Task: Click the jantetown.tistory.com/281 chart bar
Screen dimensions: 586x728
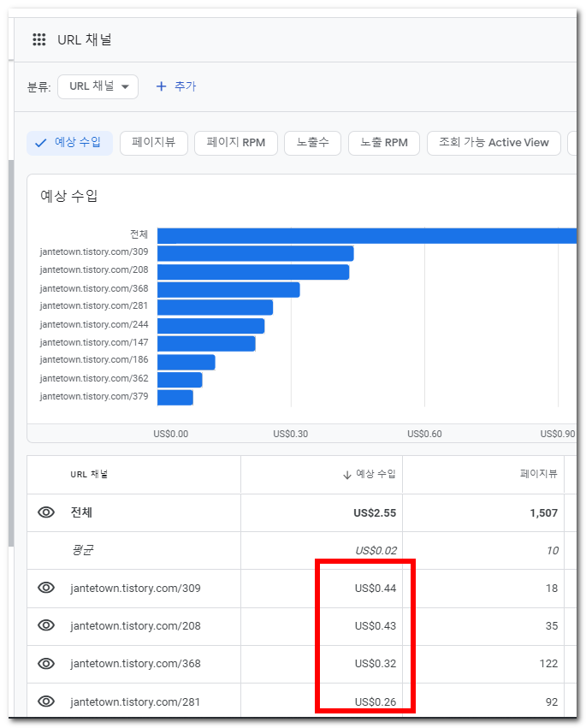Action: pyautogui.click(x=215, y=307)
